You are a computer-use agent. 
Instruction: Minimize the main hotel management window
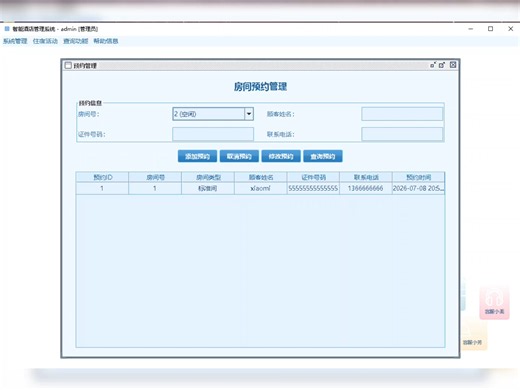point(471,29)
